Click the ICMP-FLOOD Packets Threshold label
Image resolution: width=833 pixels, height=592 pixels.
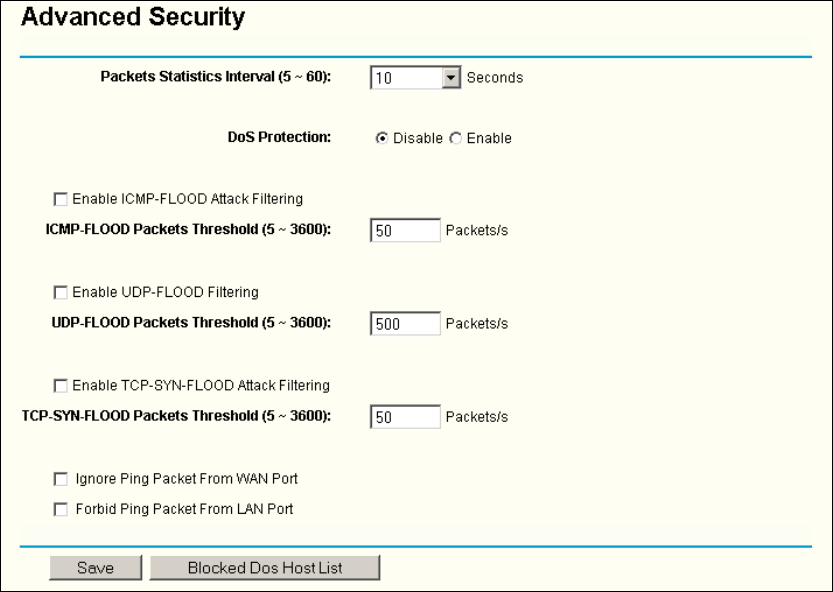[x=189, y=229]
